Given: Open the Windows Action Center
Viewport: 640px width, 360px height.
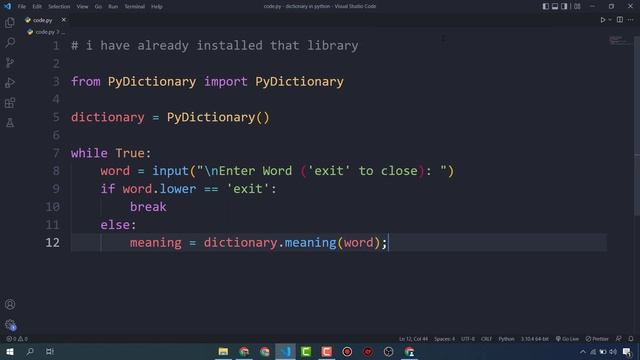Looking at the screenshot, I should pyautogui.click(x=627, y=351).
